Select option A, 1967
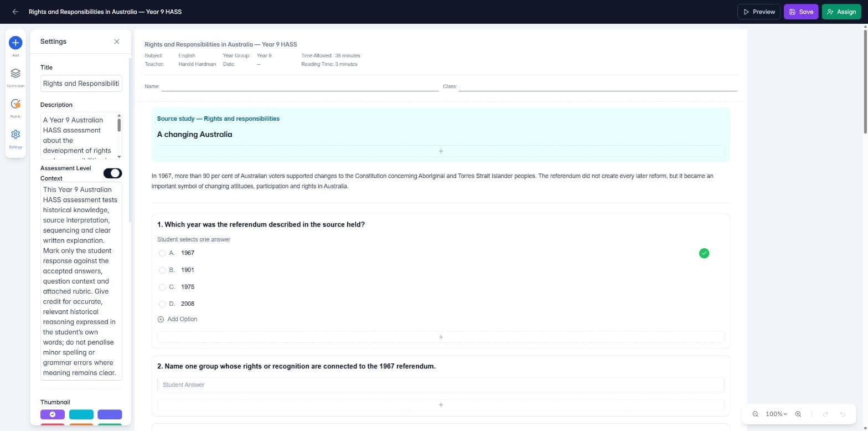This screenshot has height=431, width=868. [162, 253]
